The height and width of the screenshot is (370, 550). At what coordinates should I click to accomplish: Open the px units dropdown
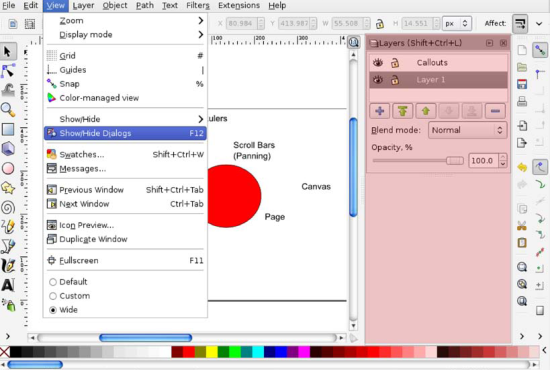[x=457, y=23]
